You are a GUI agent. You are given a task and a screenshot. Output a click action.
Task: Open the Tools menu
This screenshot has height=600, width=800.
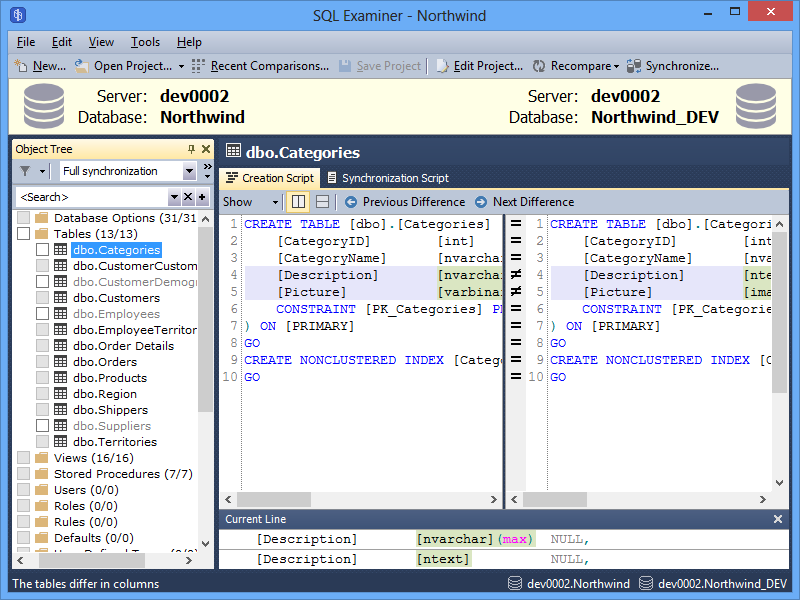click(145, 42)
